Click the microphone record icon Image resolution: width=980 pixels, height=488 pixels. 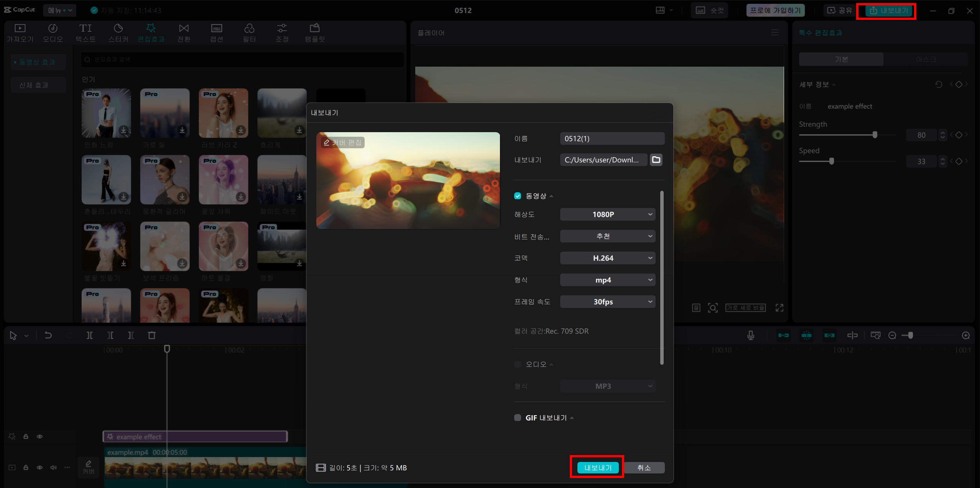point(751,336)
